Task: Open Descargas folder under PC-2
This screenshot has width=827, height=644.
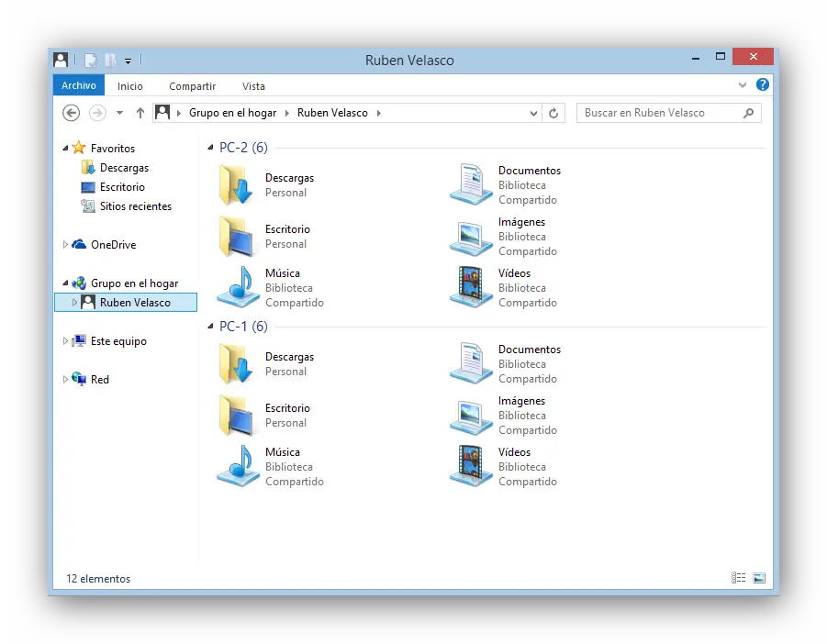Action: click(x=267, y=185)
